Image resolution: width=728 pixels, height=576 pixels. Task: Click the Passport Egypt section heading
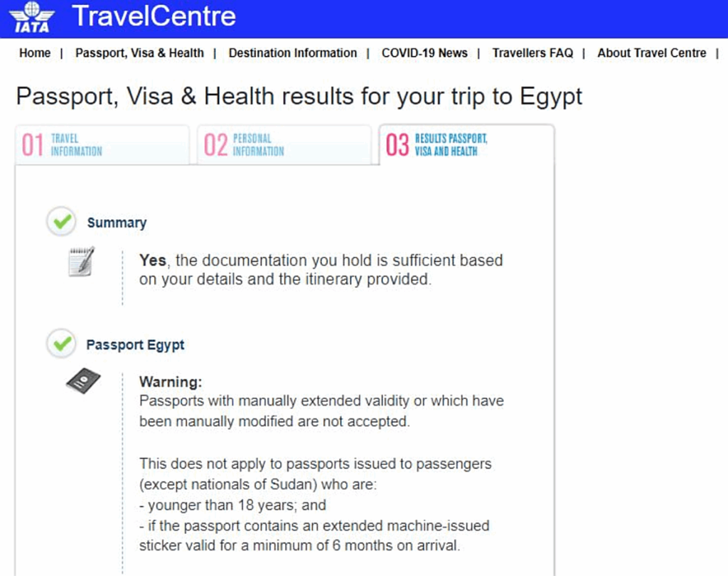coord(135,345)
